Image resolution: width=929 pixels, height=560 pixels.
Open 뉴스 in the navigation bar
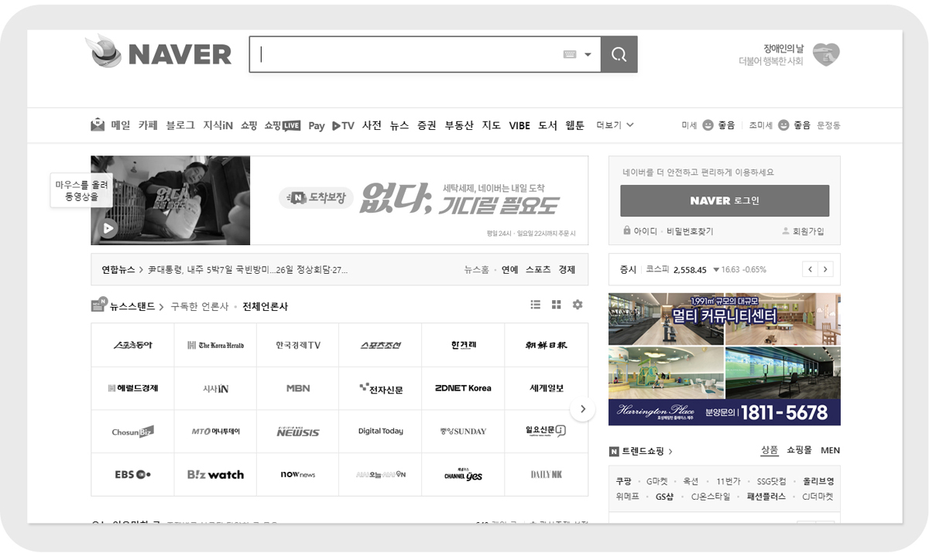point(399,125)
